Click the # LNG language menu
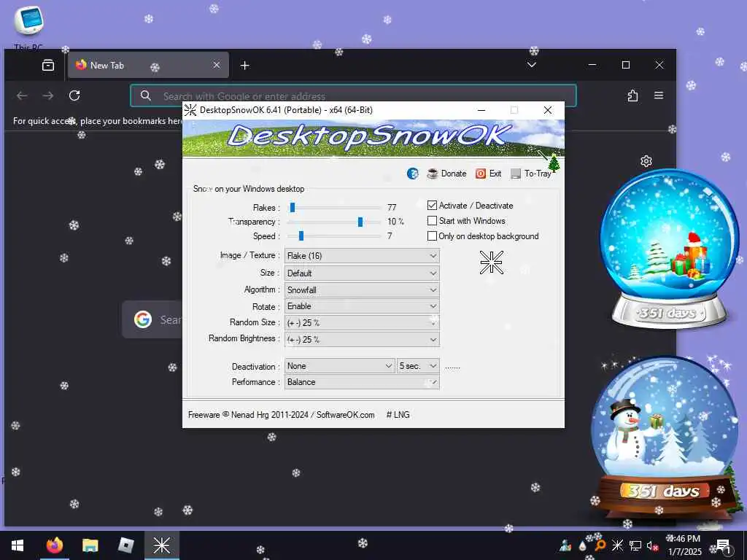The image size is (747, 560). 398,415
